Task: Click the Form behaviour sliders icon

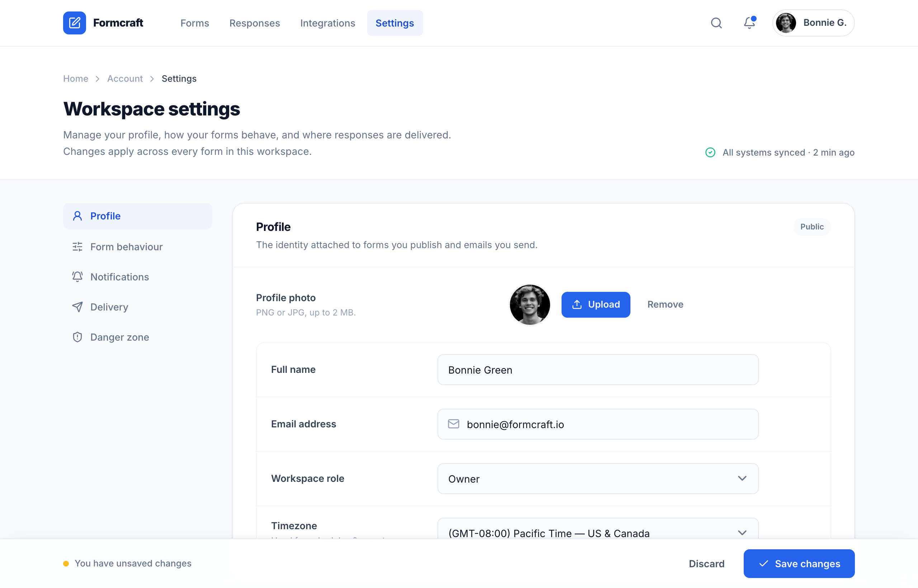Action: 77,247
